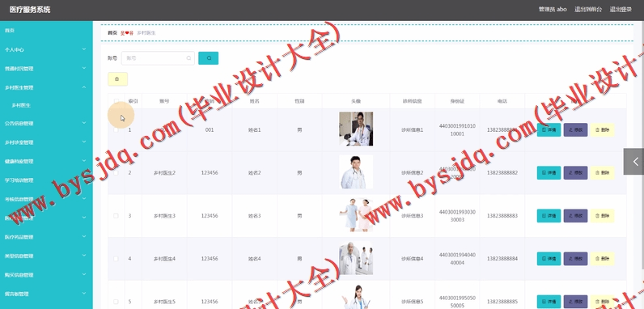The height and width of the screenshot is (309, 644).
Task: Expand the 普通村民管理 sidebar menu
Action: pyautogui.click(x=46, y=69)
